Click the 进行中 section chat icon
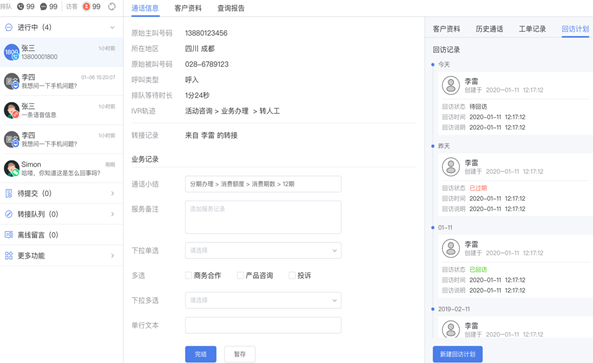593x363 pixels. [9, 27]
